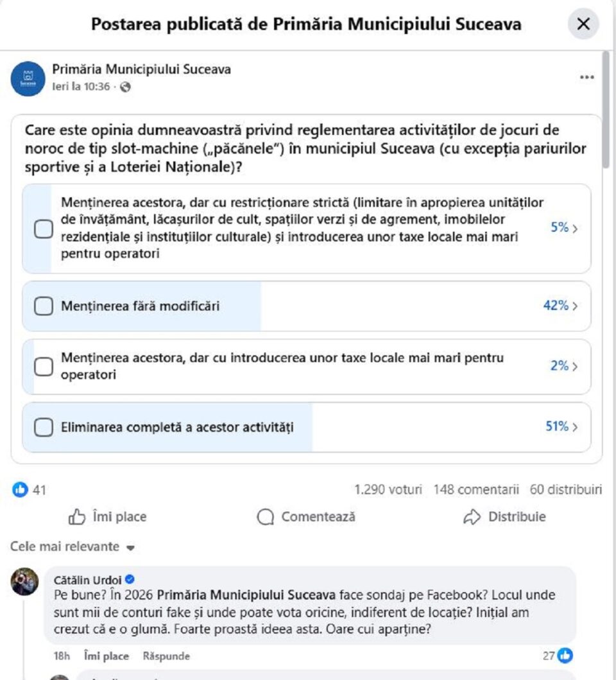Select the Eliminarea completă a acestor activități option
The width and height of the screenshot is (616, 680).
pos(43,426)
